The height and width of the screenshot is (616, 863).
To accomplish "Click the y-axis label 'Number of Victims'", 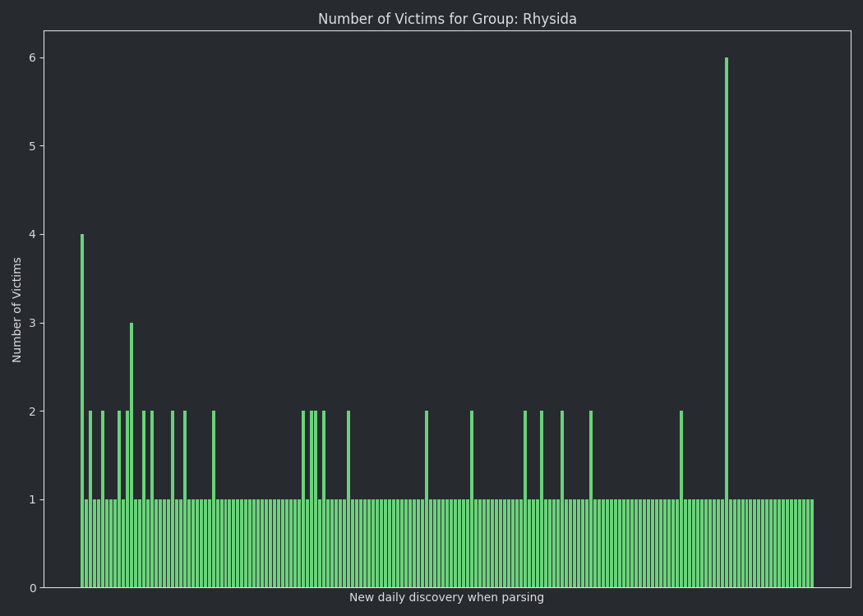I will (x=16, y=310).
